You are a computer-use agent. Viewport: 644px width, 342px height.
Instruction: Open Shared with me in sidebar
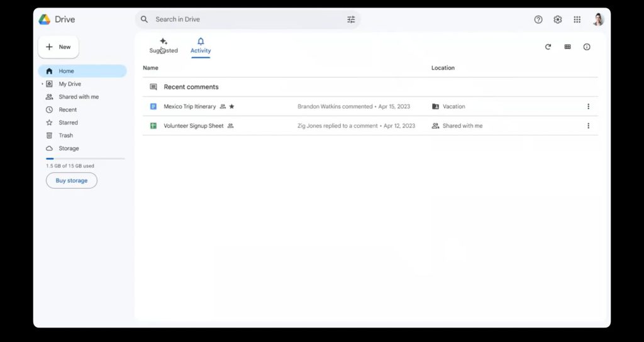79,97
